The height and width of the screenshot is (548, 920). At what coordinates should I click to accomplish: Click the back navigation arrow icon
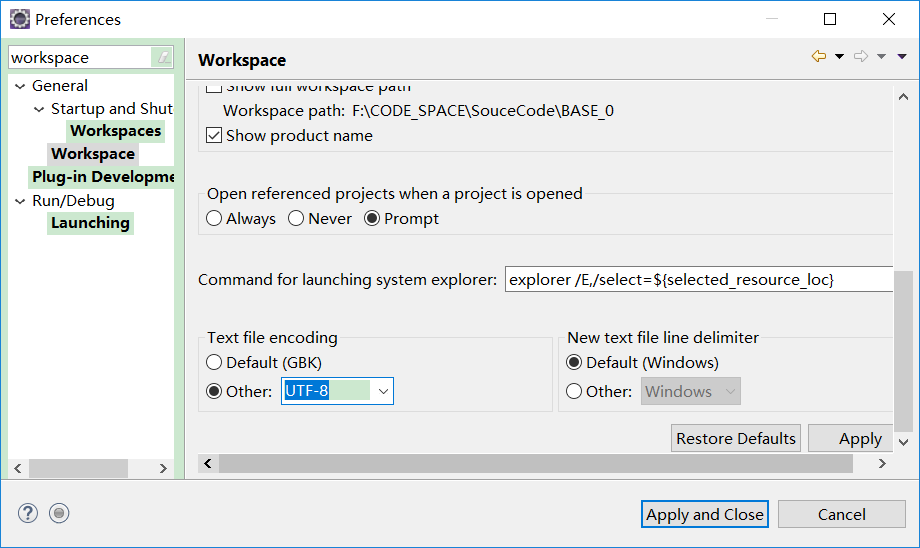(x=818, y=57)
